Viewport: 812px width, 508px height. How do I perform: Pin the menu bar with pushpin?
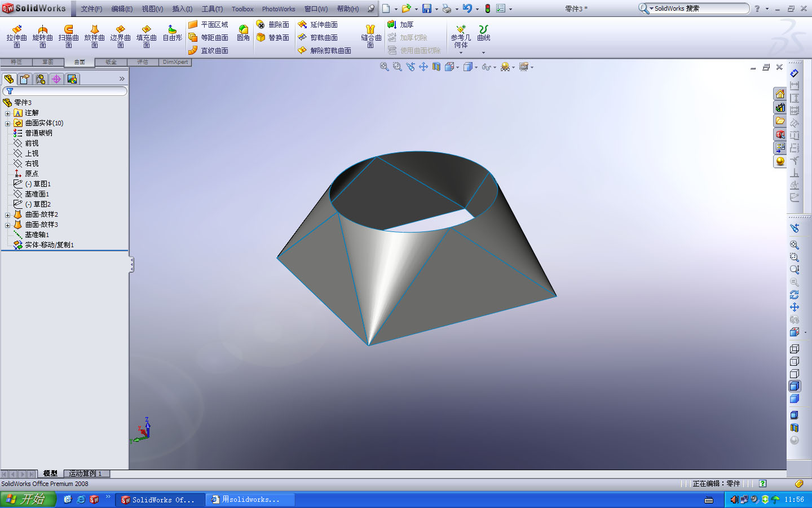[x=370, y=8]
